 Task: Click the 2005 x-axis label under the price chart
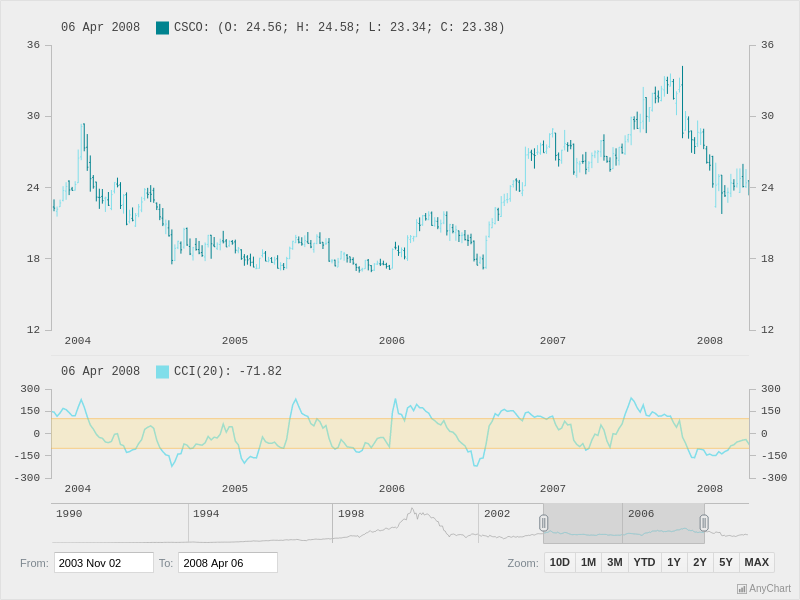tap(235, 341)
